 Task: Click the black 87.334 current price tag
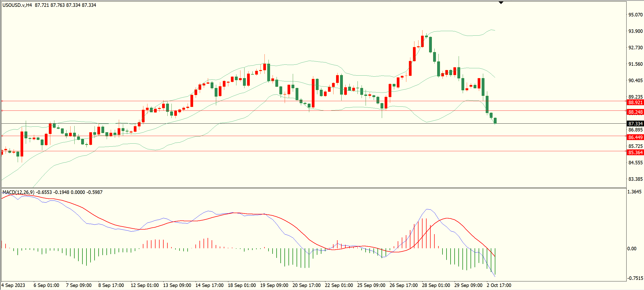click(635, 124)
